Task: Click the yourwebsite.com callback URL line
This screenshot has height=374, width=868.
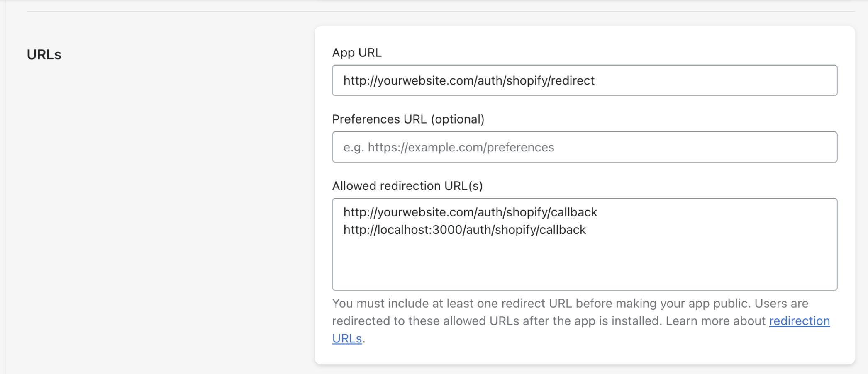Action: click(470, 212)
